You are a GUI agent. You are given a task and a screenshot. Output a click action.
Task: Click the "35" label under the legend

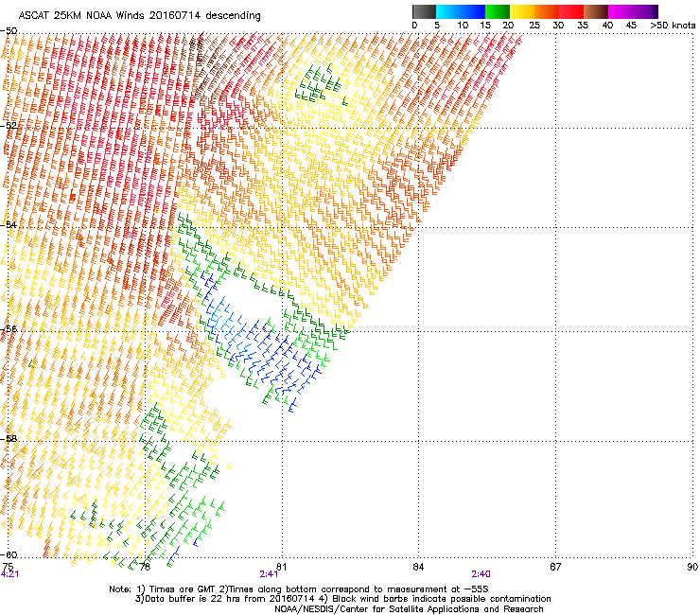pyautogui.click(x=583, y=26)
